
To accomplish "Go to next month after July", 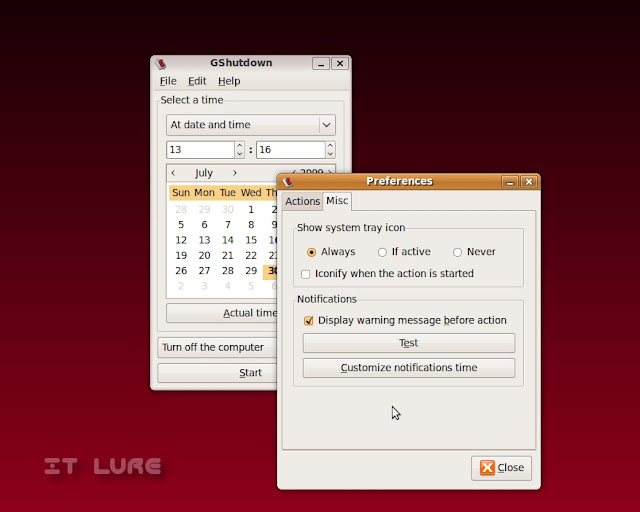I will point(235,173).
